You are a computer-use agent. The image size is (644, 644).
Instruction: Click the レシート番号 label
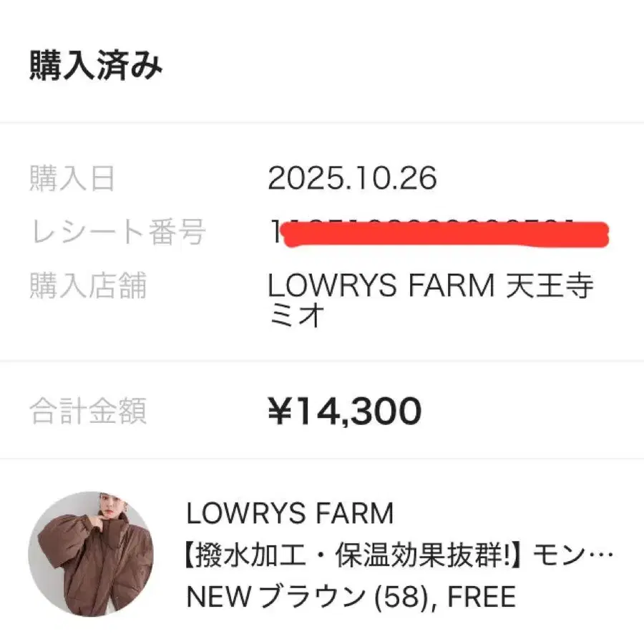pyautogui.click(x=117, y=232)
